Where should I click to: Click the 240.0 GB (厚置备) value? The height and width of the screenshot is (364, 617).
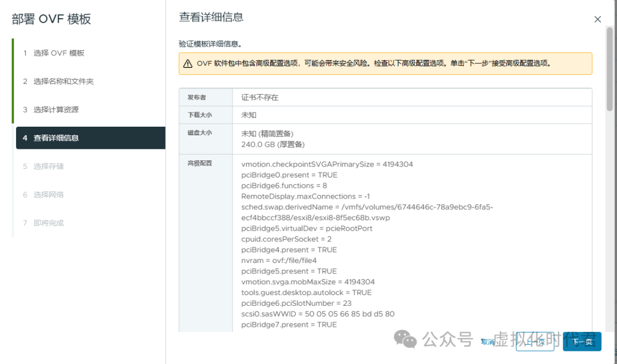click(x=273, y=144)
